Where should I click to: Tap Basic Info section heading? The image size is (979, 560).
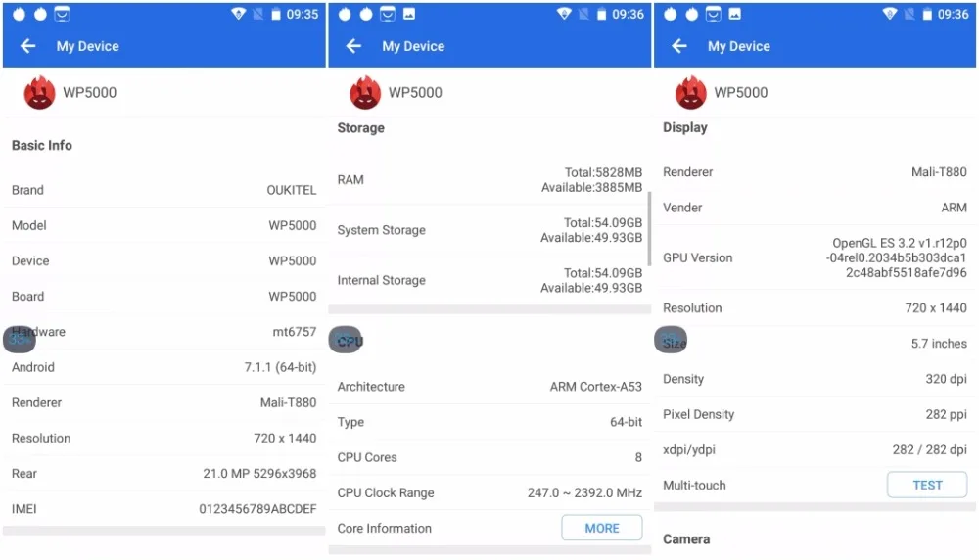click(42, 145)
